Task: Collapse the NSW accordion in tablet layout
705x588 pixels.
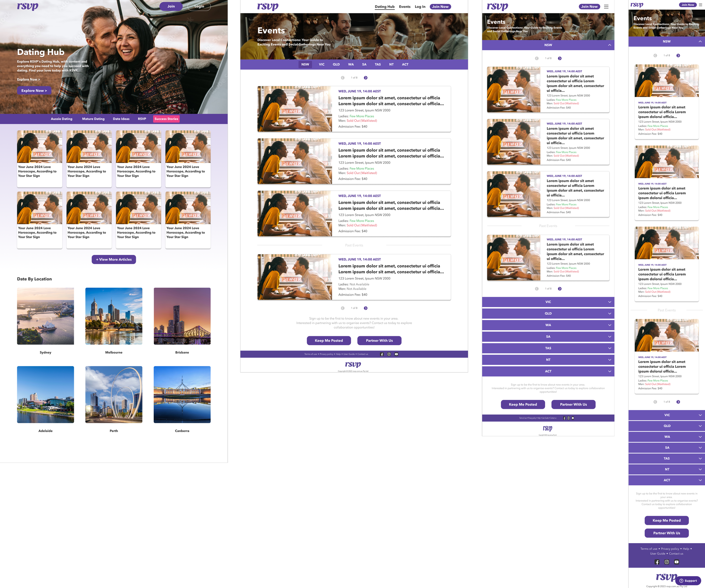Action: (610, 45)
